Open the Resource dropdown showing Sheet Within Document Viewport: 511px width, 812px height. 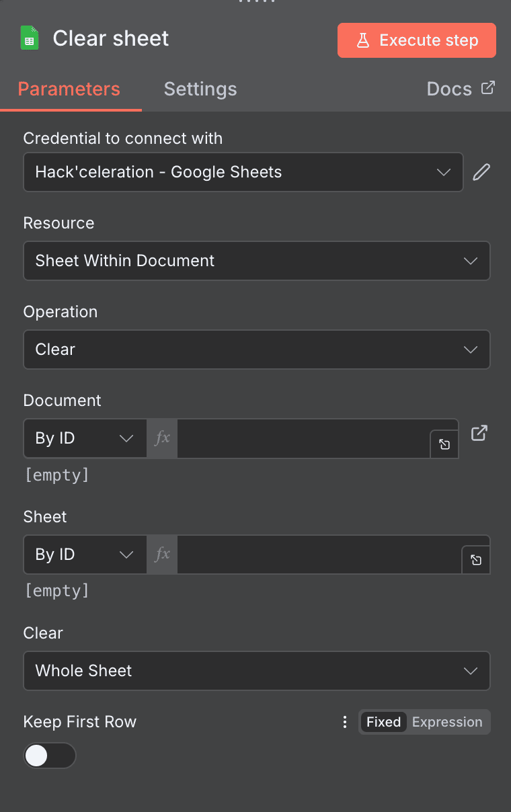[x=257, y=261]
